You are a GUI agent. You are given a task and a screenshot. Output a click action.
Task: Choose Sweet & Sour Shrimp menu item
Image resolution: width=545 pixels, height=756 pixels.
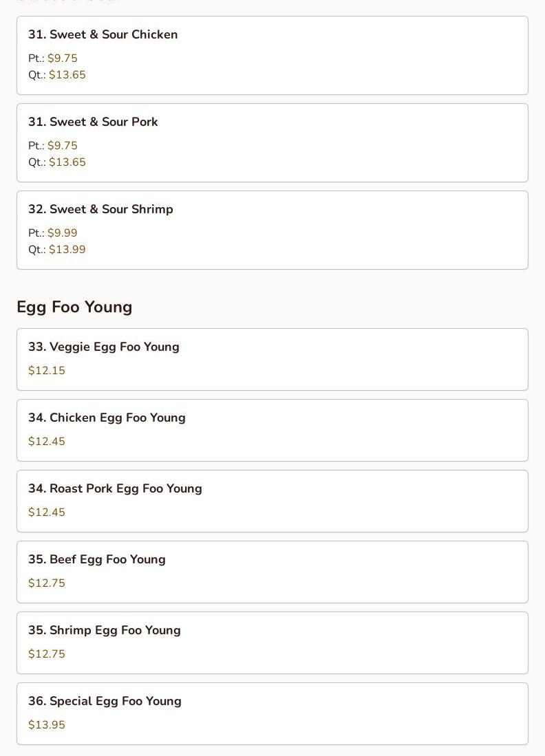[x=272, y=230]
